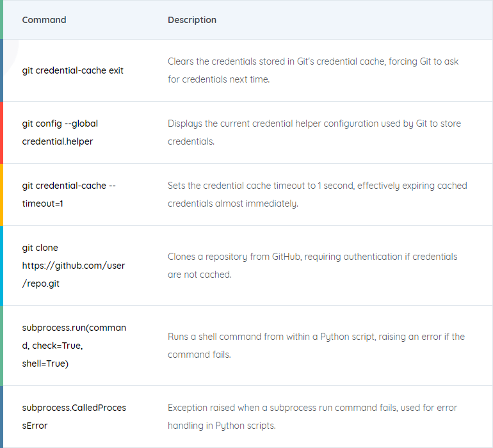Click description about running a shell command from Python
493x448 pixels.
pos(316,346)
